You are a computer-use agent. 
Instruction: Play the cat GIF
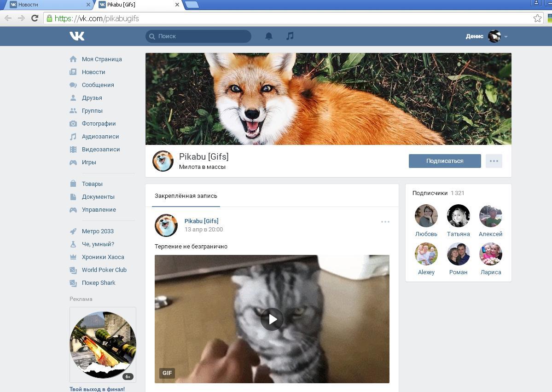coord(272,319)
